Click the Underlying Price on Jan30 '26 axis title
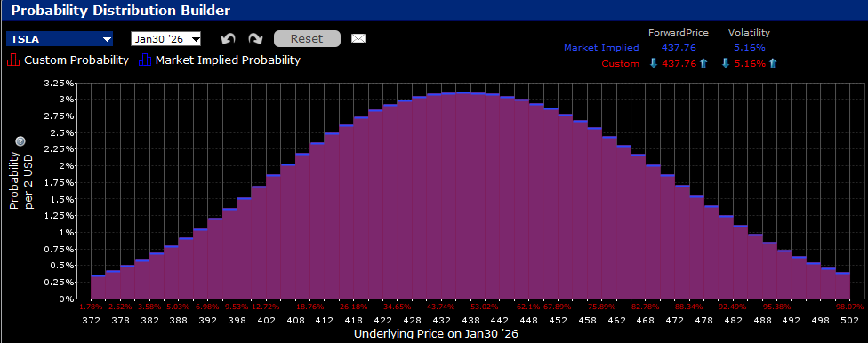Screen dimensions: 868x343 (x=435, y=334)
